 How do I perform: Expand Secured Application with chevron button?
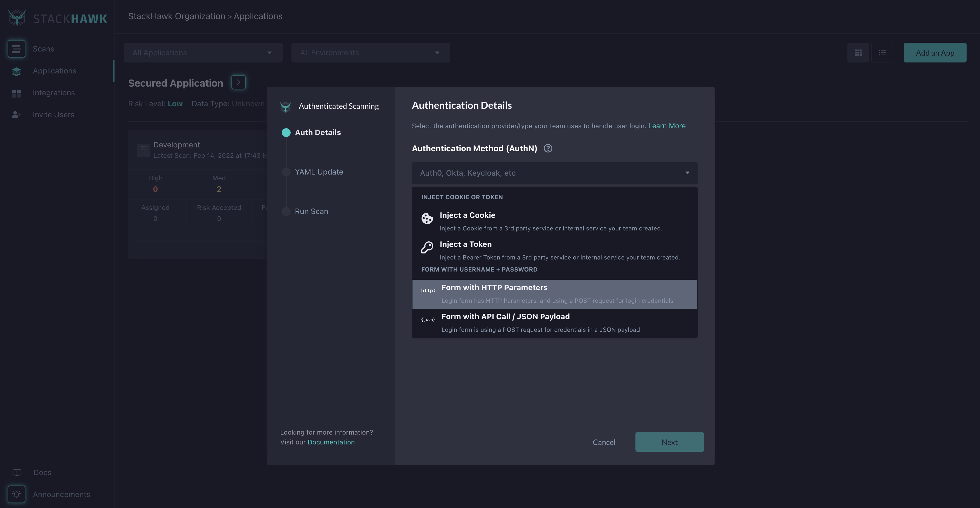[239, 82]
